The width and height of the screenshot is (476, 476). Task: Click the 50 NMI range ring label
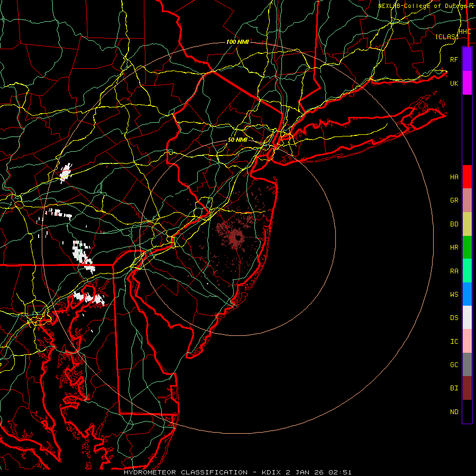[237, 140]
